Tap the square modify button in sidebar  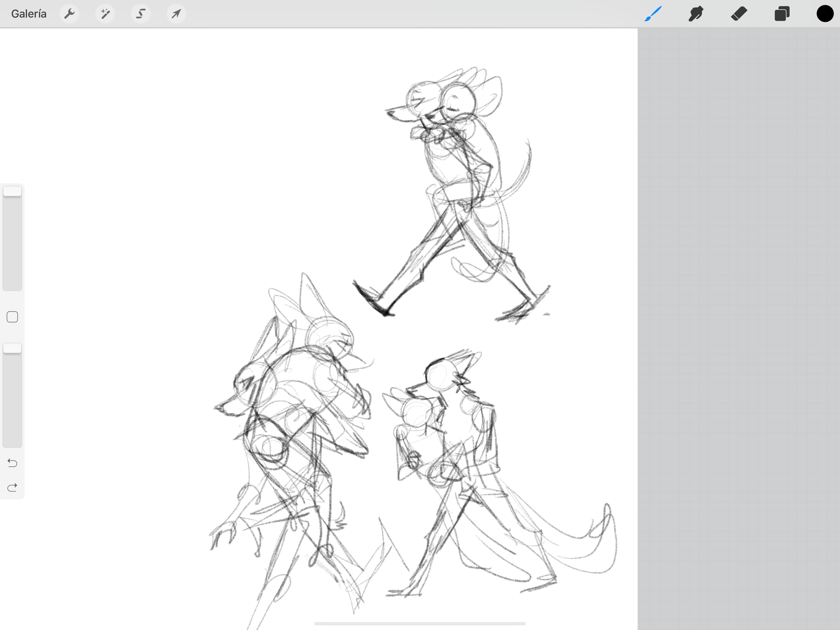coord(12,317)
